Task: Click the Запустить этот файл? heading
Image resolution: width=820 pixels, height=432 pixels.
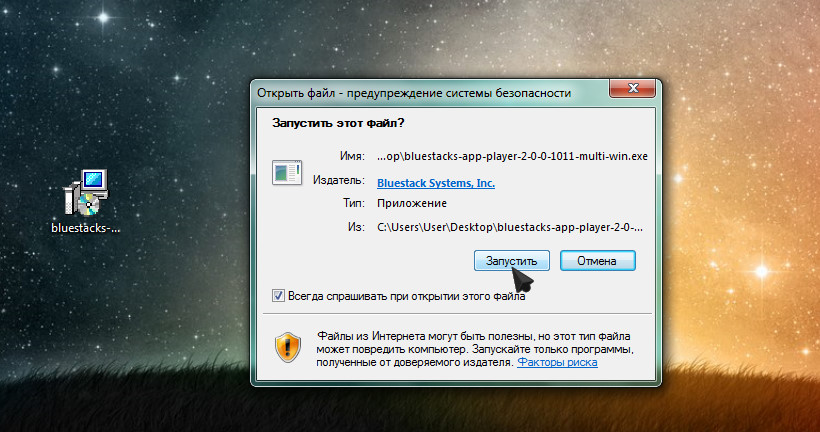Action: (x=338, y=123)
